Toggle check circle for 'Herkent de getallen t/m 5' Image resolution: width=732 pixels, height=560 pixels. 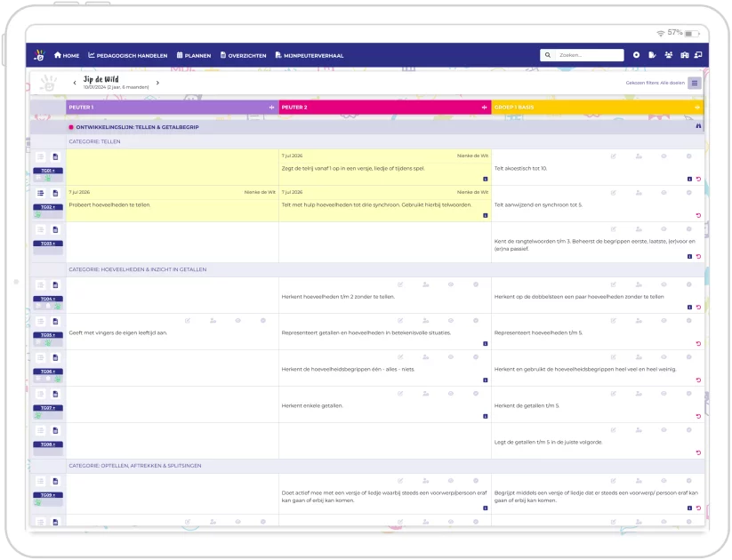point(689,394)
